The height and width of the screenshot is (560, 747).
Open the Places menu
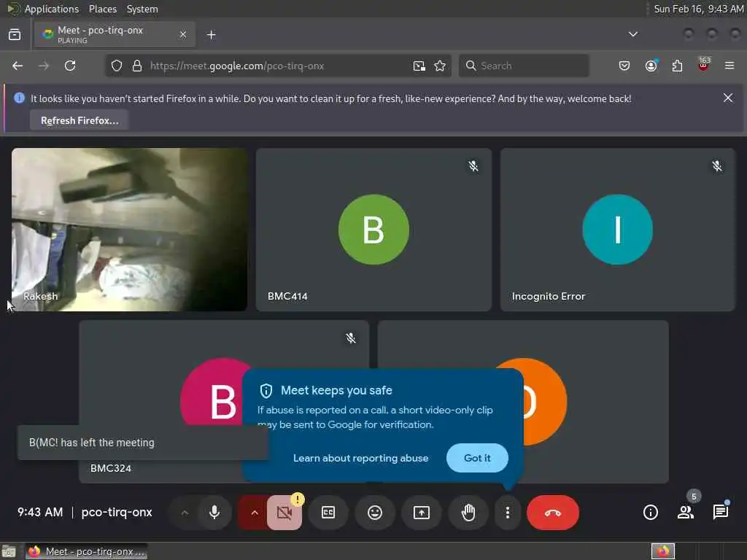pos(102,9)
